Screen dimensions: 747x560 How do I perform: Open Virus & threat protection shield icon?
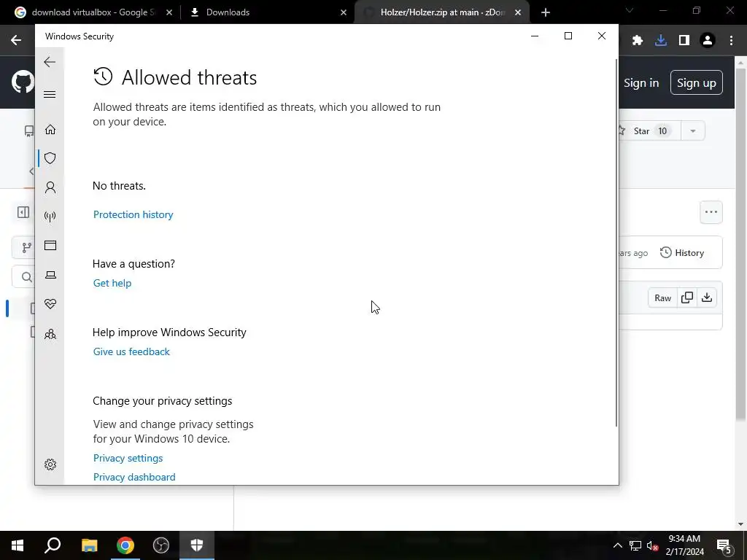click(50, 158)
